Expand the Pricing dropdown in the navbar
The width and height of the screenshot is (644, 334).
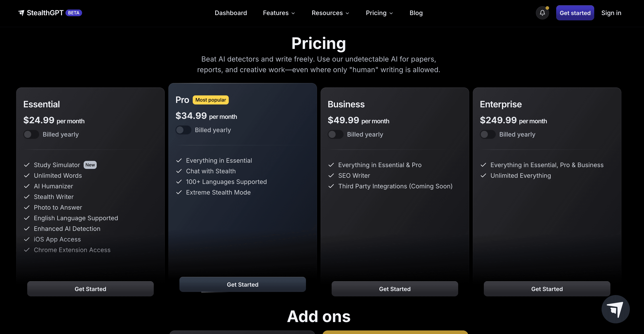pos(379,13)
